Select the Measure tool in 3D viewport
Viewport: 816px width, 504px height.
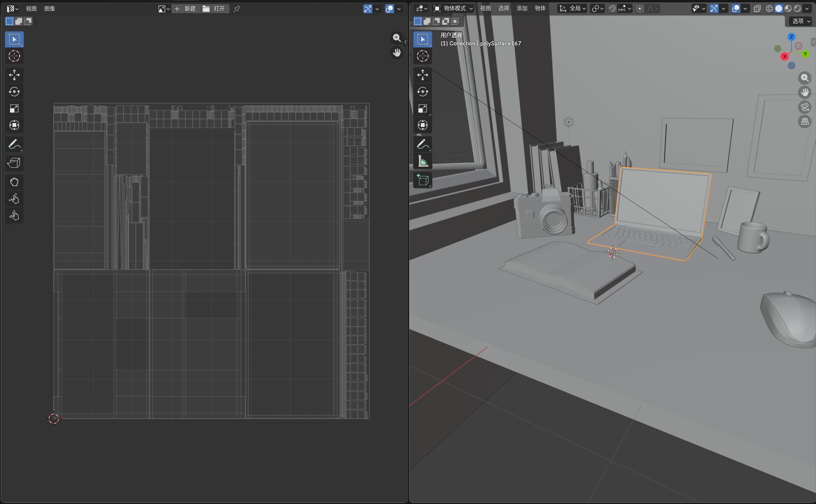pyautogui.click(x=422, y=161)
